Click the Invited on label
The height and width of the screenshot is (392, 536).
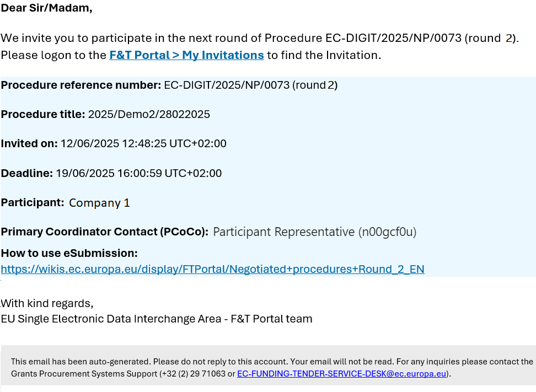(29, 143)
